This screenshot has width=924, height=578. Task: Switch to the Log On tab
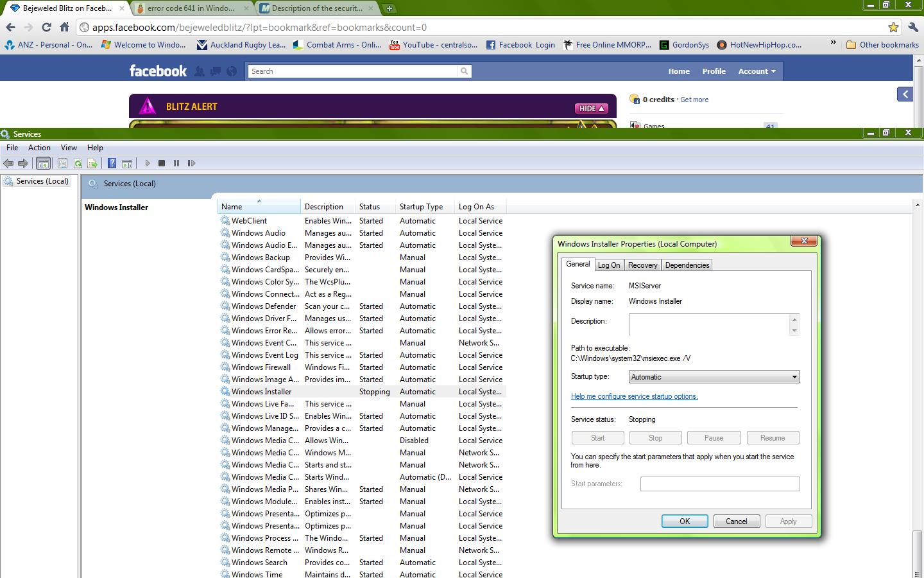point(608,265)
